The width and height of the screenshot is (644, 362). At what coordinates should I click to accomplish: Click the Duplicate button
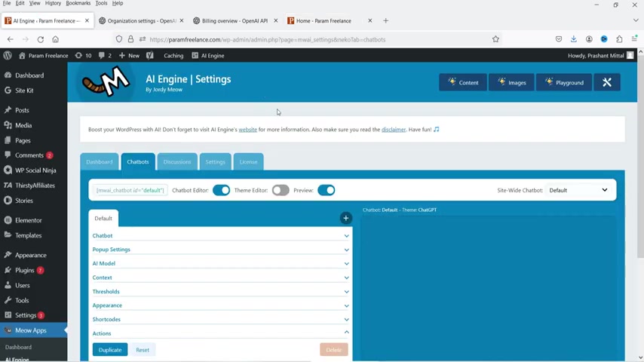click(x=110, y=350)
